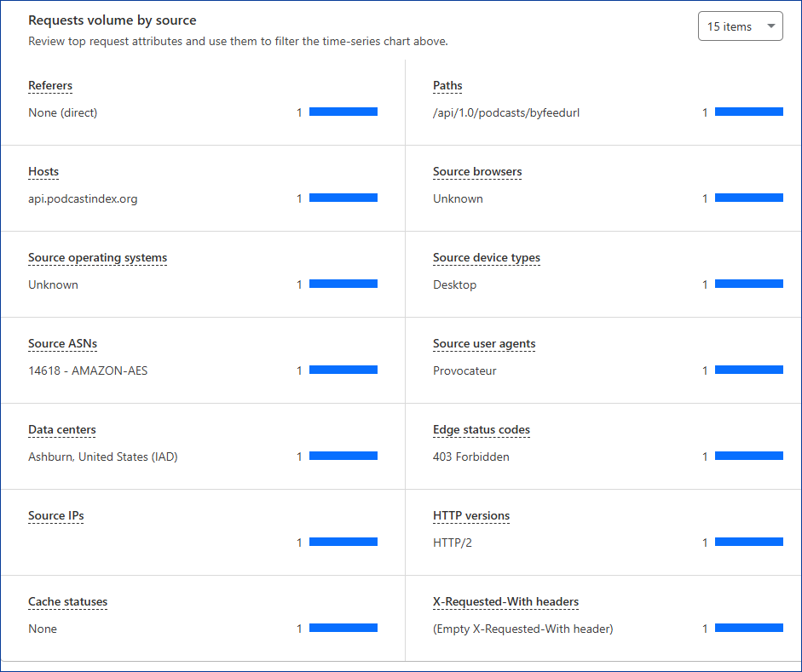Select Ashburn, United States (IAD) data center
Viewport: 802px width, 672px height.
click(103, 457)
